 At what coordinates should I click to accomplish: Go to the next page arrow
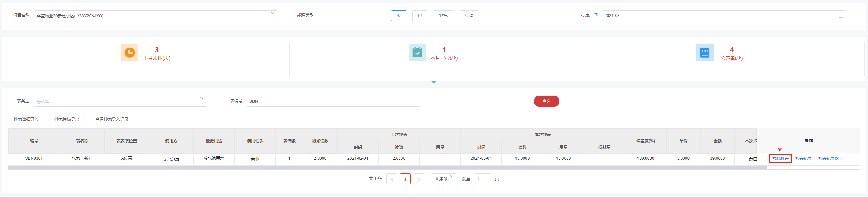418,179
